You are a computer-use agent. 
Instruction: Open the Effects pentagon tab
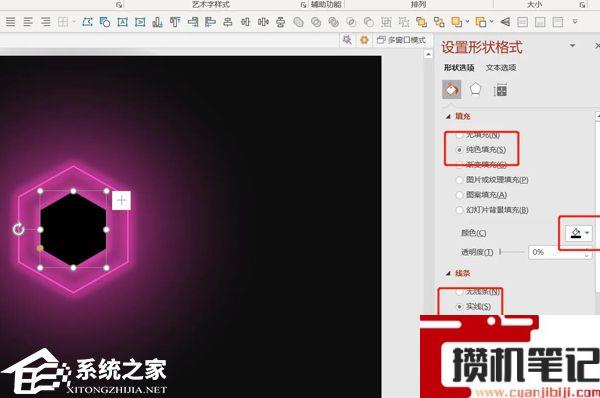click(x=475, y=90)
